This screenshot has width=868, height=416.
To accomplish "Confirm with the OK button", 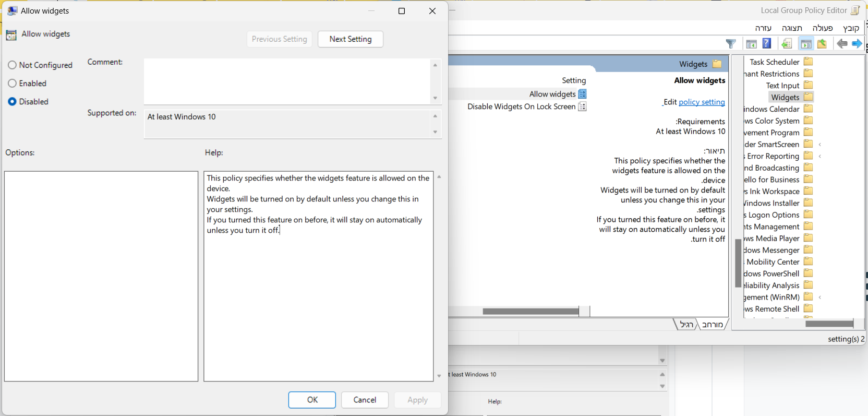I will tap(312, 400).
